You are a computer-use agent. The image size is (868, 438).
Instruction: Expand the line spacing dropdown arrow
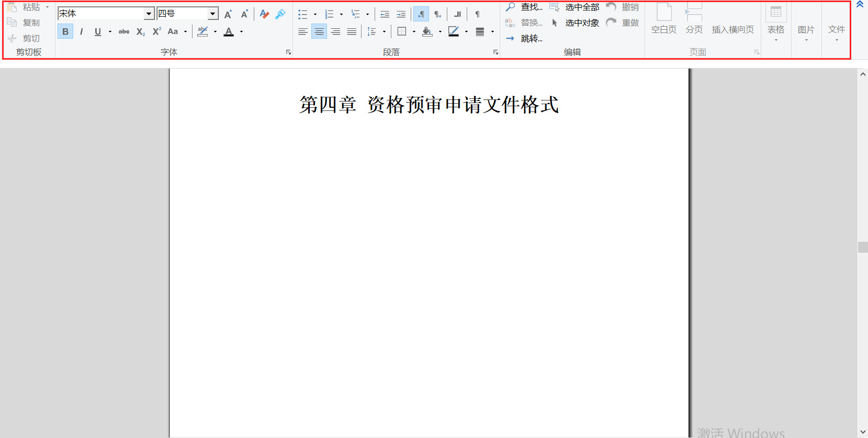tap(384, 32)
